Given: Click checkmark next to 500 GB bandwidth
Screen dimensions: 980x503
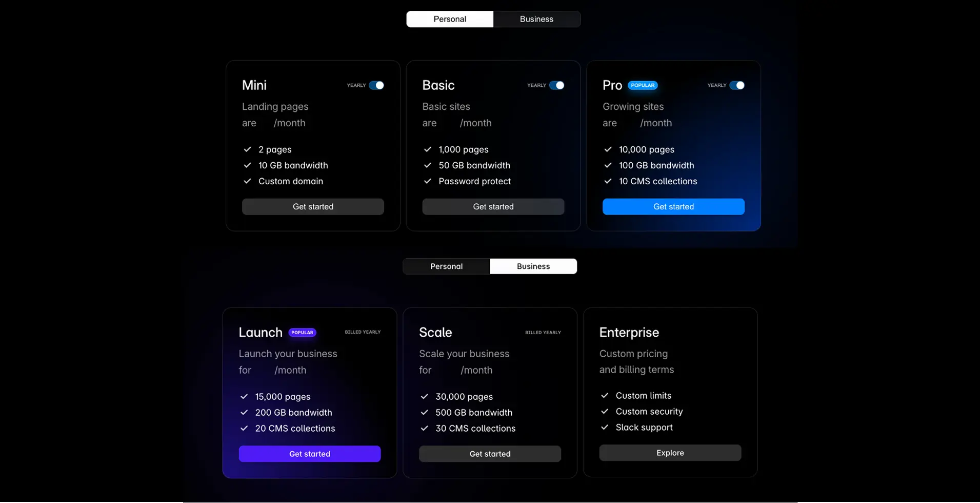Looking at the screenshot, I should pyautogui.click(x=424, y=413).
